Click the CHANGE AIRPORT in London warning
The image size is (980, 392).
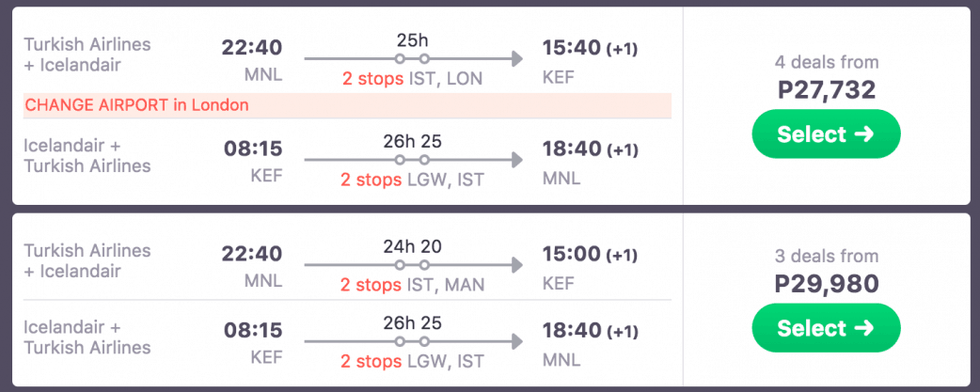coord(137,105)
